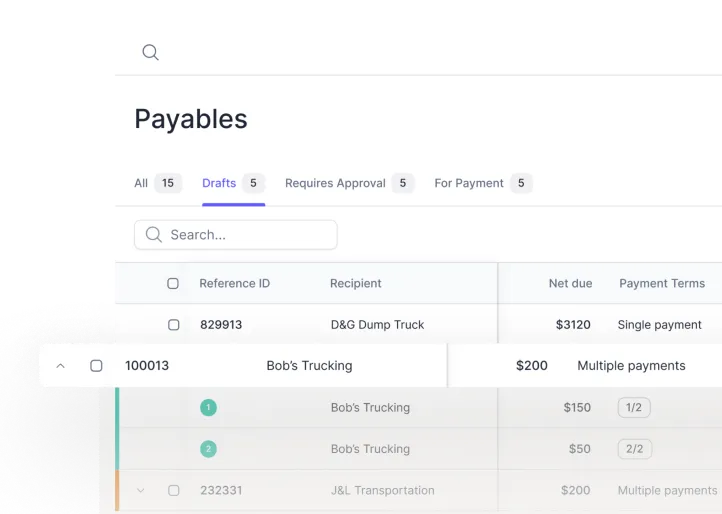Click the $3120 net due amount
The height and width of the screenshot is (514, 722).
pos(573,325)
